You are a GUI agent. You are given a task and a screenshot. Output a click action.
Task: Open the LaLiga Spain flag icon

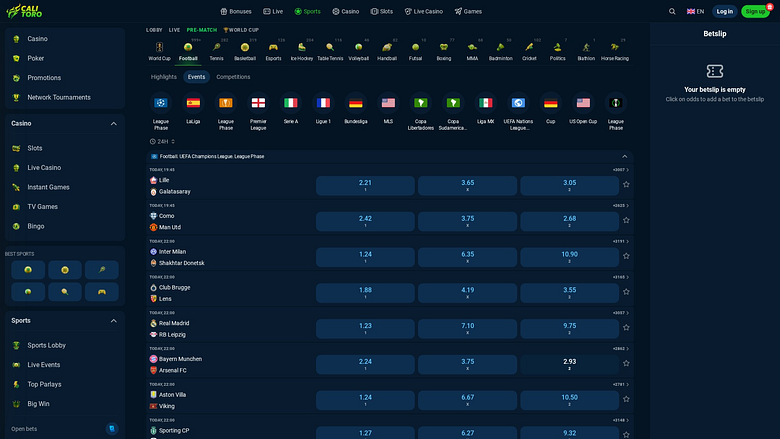pos(193,103)
